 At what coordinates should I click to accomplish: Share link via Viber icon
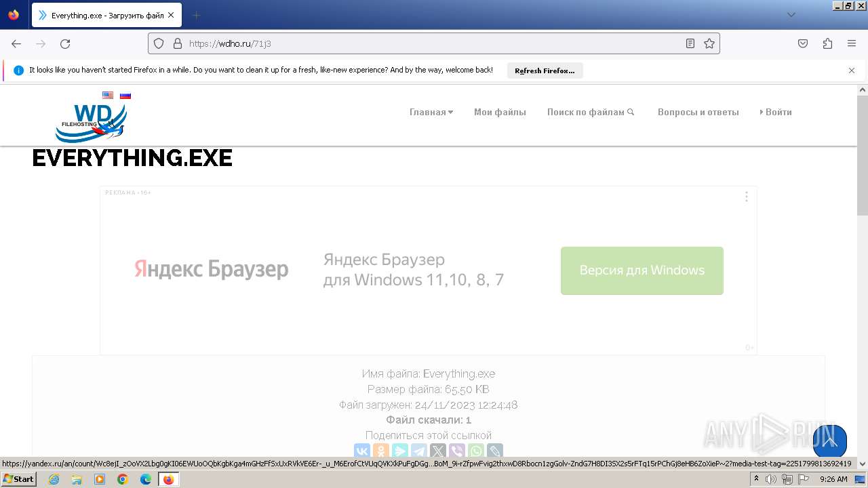point(457,451)
